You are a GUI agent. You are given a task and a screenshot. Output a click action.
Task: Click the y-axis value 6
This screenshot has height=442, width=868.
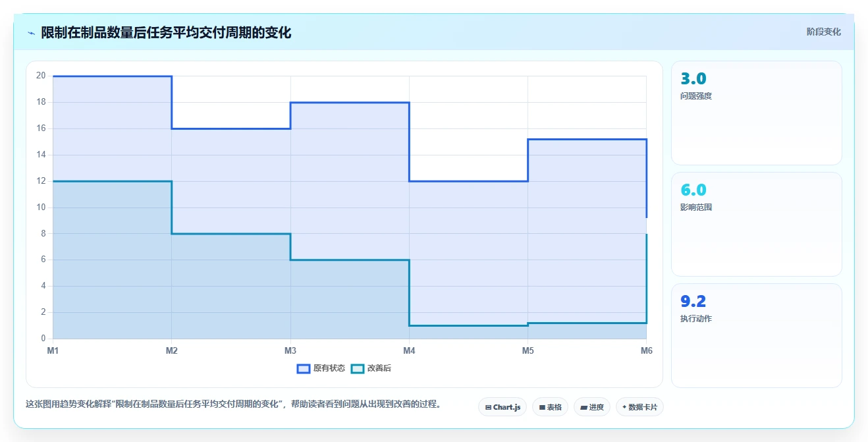pyautogui.click(x=43, y=260)
